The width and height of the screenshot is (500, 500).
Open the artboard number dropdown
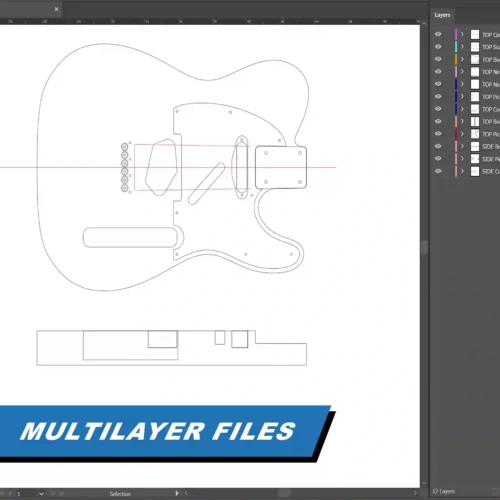41,494
